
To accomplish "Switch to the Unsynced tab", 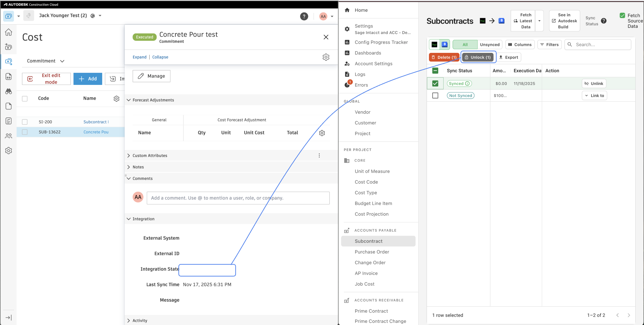I will point(489,44).
